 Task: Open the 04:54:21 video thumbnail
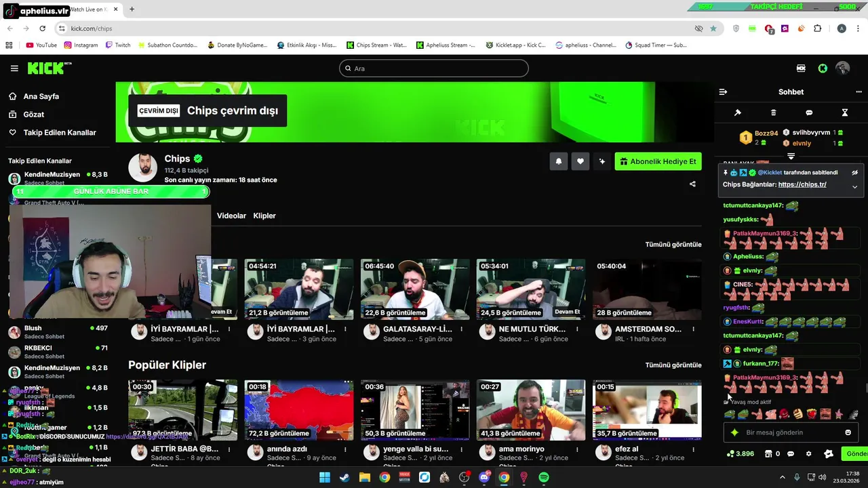[298, 289]
